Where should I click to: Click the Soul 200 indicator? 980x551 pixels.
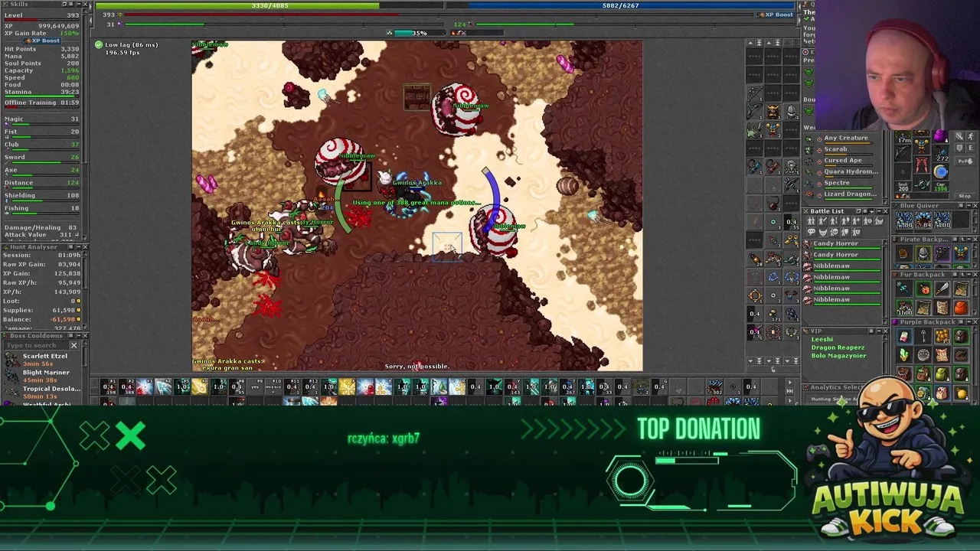click(903, 187)
